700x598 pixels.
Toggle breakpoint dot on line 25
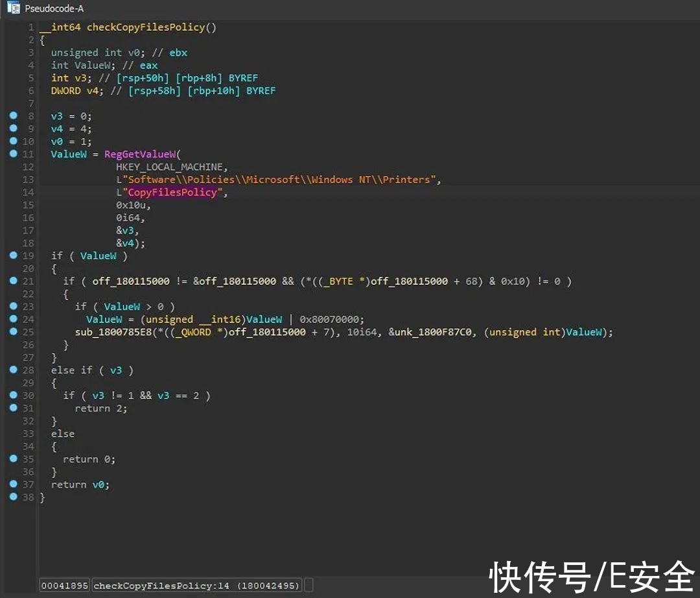coord(14,331)
